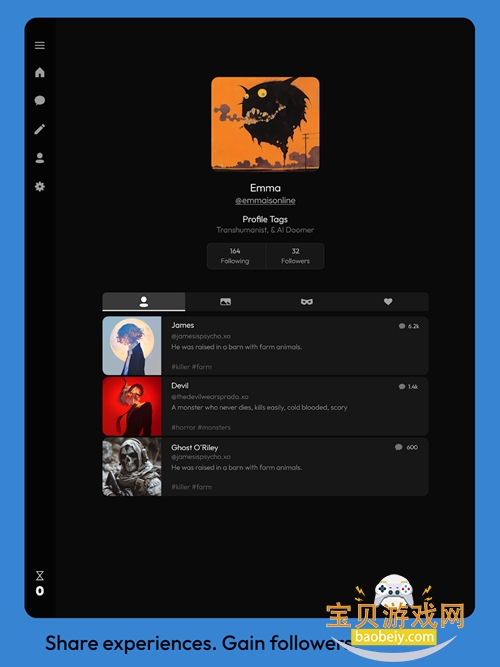Viewport: 500px width, 667px height.
Task: View the 164 Following list
Action: point(236,256)
